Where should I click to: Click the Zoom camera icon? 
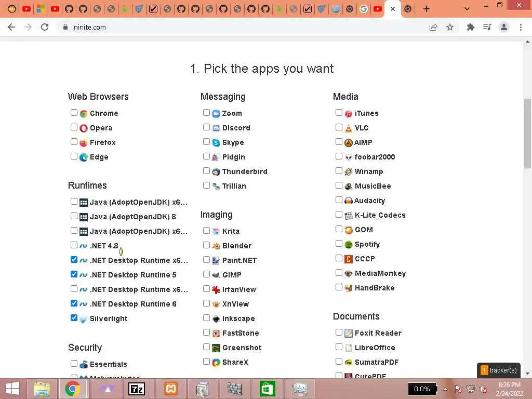pos(216,114)
